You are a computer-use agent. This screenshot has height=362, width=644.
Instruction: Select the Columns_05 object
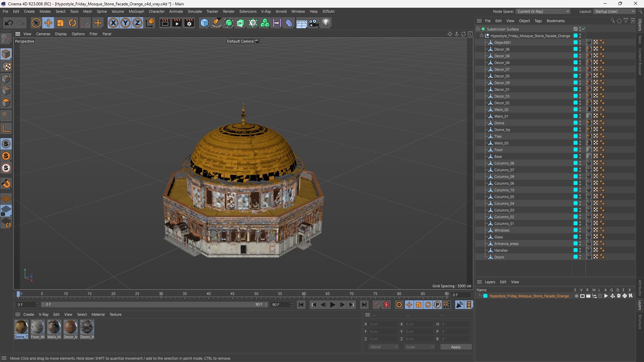[504, 197]
